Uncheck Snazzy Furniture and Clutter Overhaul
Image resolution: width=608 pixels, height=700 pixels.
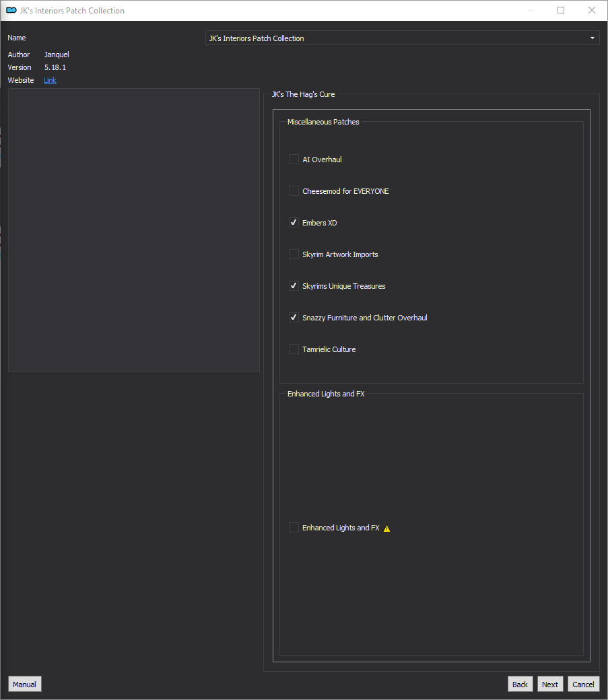click(x=294, y=318)
